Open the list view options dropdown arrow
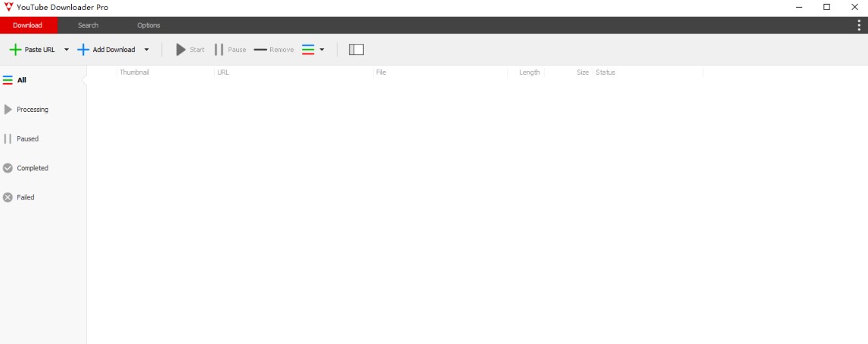Viewport: 868px width, 344px height. [x=322, y=50]
